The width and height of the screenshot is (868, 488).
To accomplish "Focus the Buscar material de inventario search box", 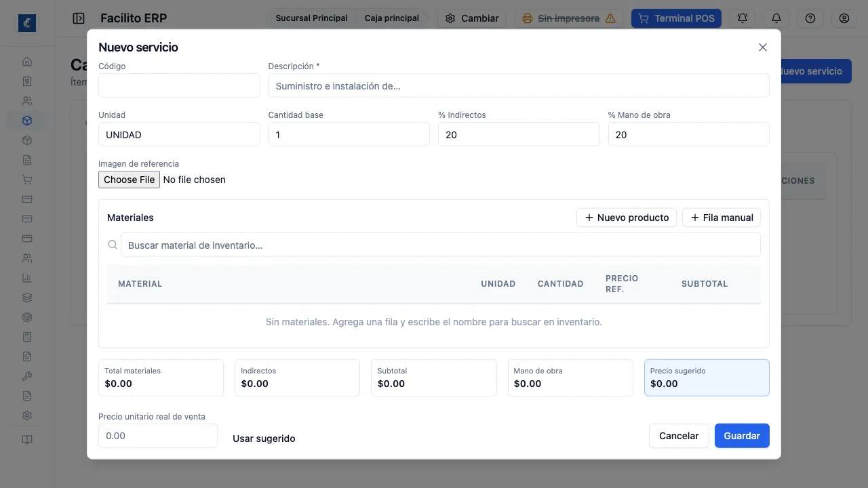I will [441, 245].
